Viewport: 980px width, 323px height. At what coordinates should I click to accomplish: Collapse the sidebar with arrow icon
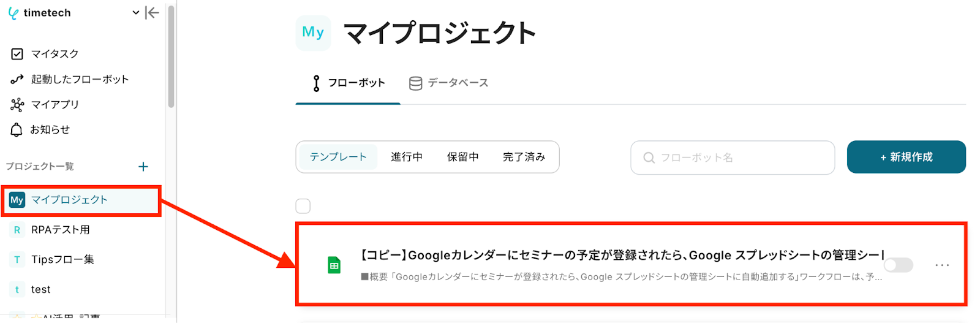tap(152, 13)
